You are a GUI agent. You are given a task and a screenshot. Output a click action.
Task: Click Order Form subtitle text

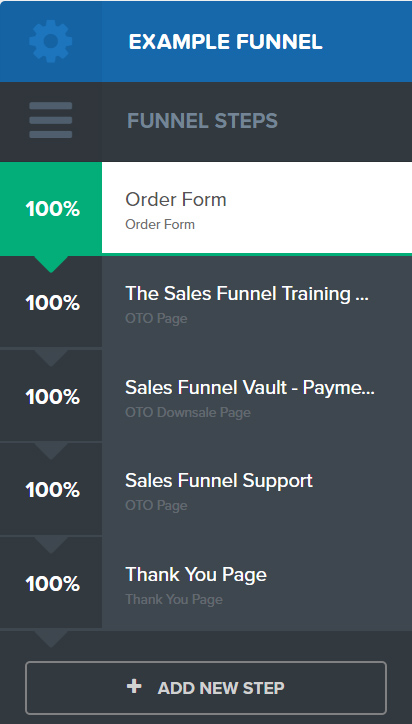coord(160,224)
